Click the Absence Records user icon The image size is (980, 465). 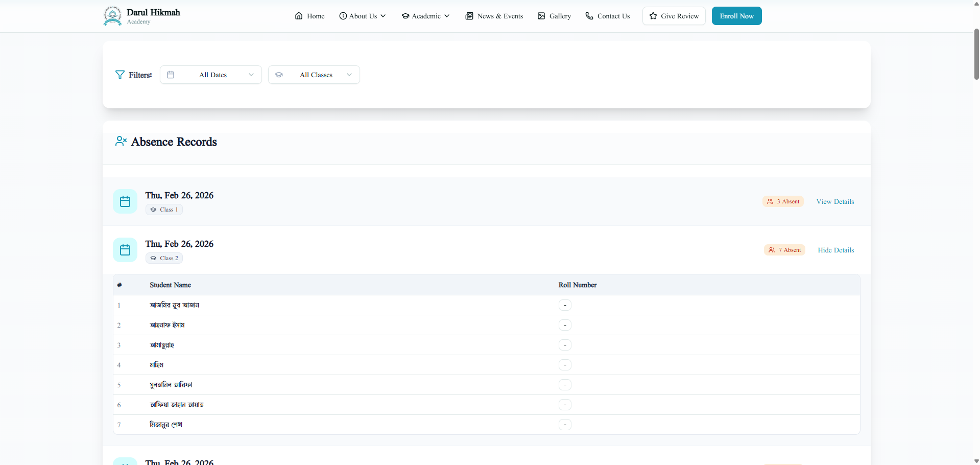(x=121, y=142)
